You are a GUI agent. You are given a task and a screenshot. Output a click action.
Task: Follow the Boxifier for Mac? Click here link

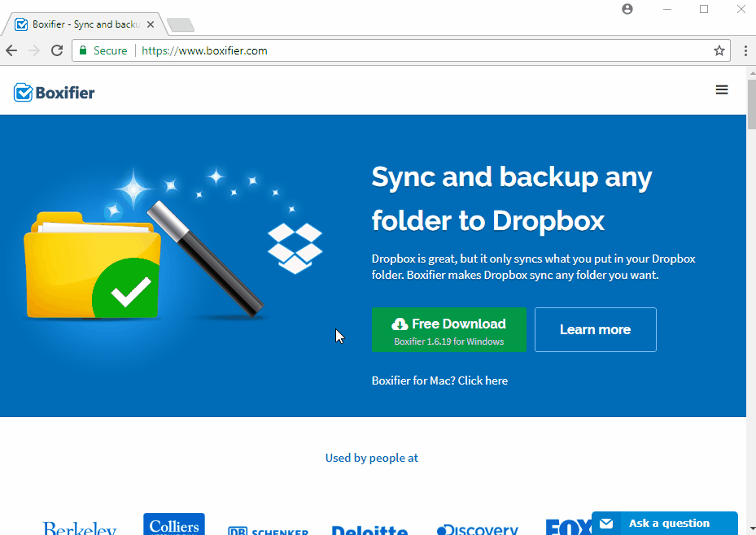coord(439,381)
